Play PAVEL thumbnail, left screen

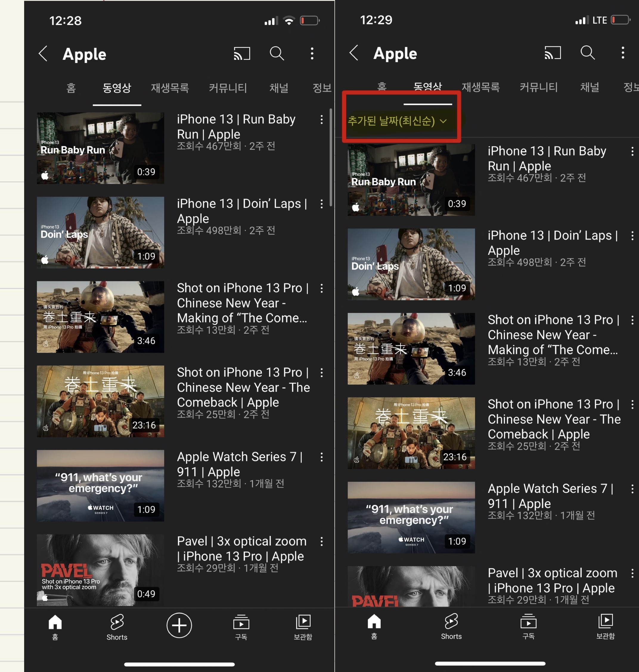(100, 570)
